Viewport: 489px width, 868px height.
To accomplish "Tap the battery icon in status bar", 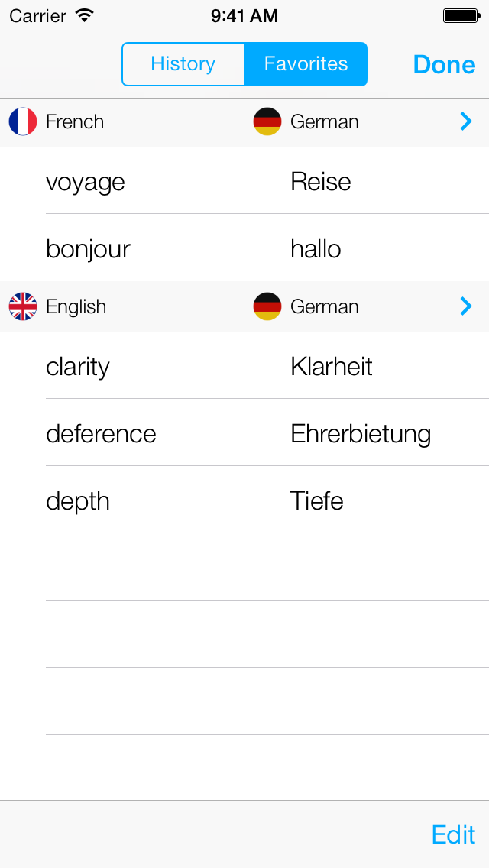I will [460, 15].
